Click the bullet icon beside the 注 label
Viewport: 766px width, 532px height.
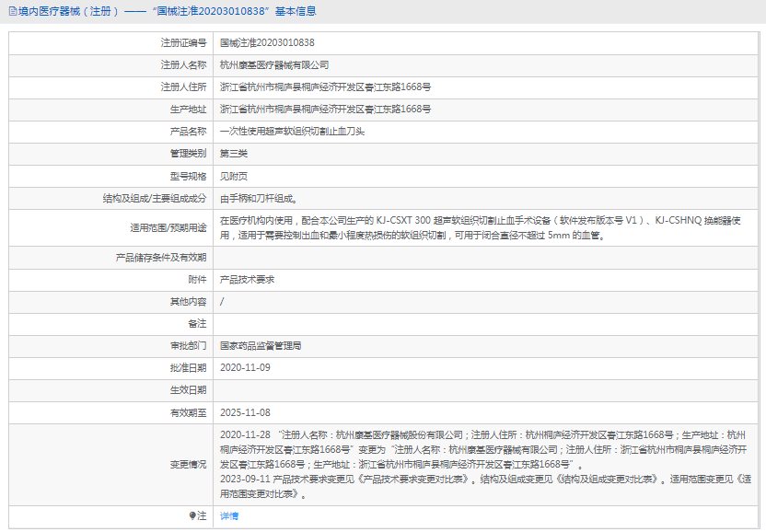pyautogui.click(x=192, y=515)
